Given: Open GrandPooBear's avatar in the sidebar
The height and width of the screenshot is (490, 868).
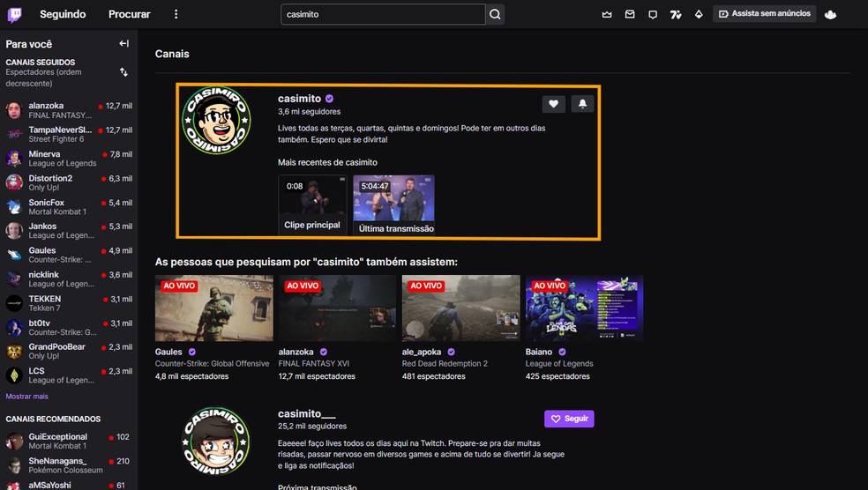Looking at the screenshot, I should point(14,351).
